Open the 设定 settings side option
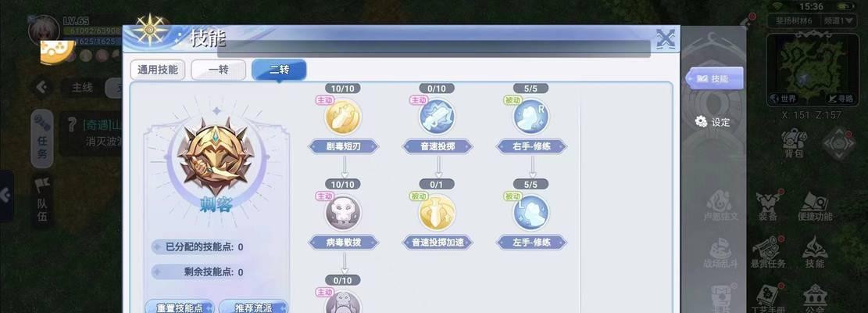 click(x=713, y=122)
